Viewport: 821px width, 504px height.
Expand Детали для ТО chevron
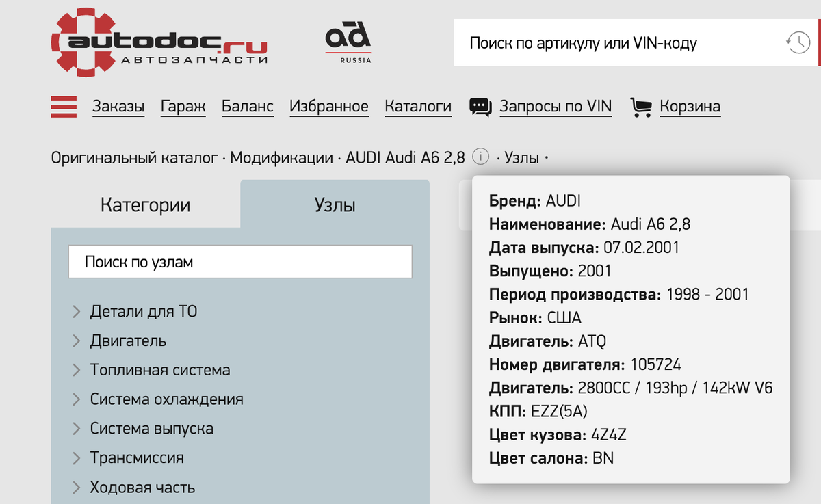tap(76, 312)
